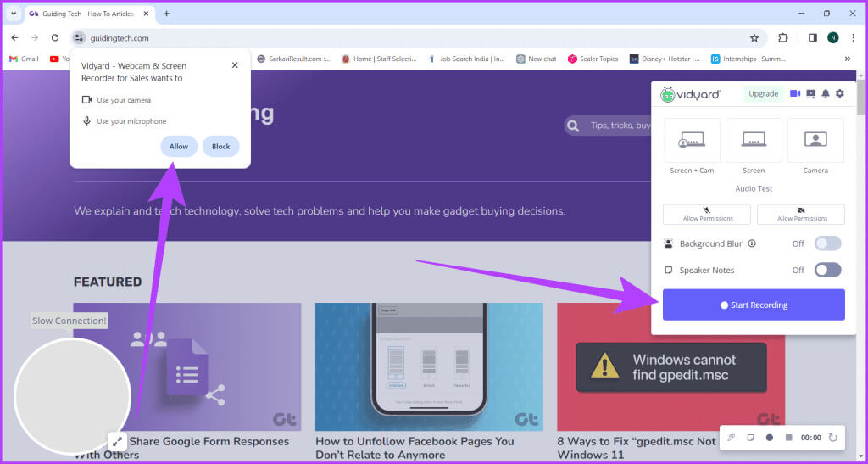This screenshot has width=868, height=464.
Task: Open Job Search India bookmark
Action: pyautogui.click(x=466, y=59)
